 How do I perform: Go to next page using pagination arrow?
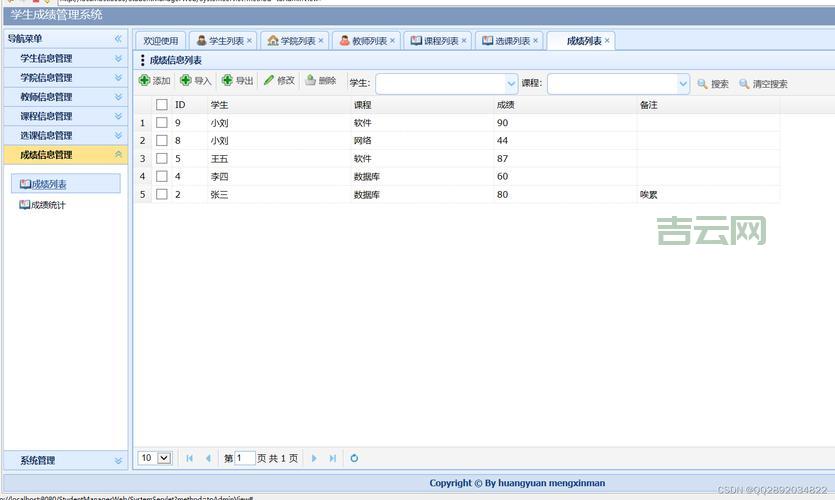(x=314, y=458)
